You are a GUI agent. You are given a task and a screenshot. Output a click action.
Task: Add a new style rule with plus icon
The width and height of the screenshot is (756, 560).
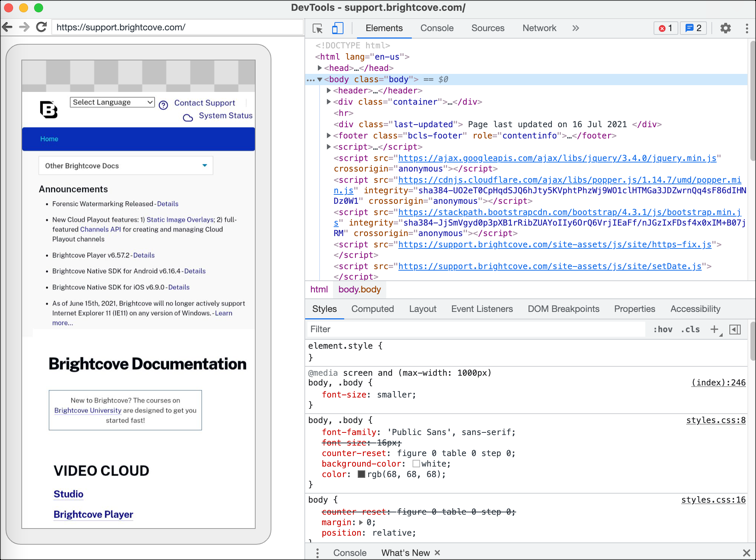pos(714,329)
